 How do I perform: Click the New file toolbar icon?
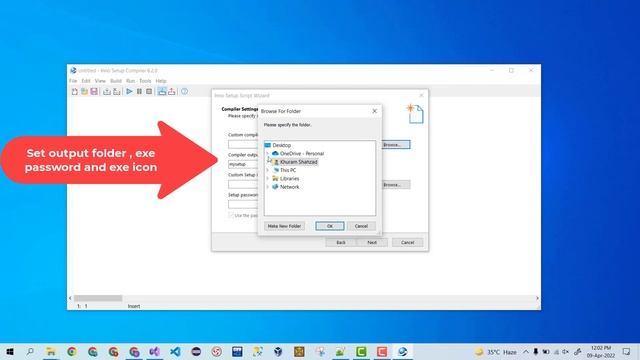(x=75, y=91)
